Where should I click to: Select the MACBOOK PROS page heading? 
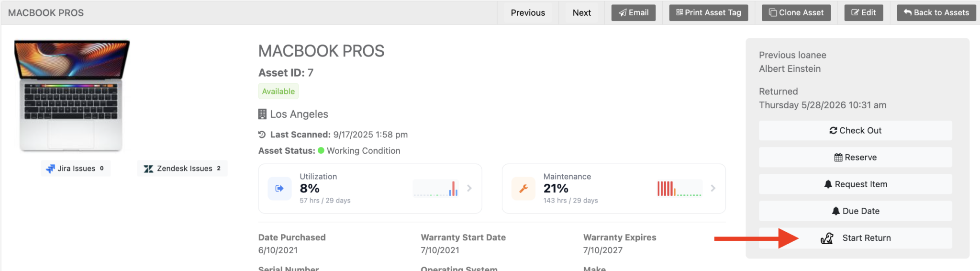pos(322,51)
